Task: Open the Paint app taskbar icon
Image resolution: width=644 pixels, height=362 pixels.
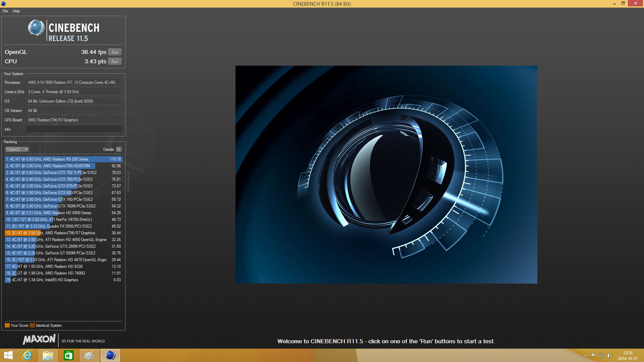Action: coord(89,355)
